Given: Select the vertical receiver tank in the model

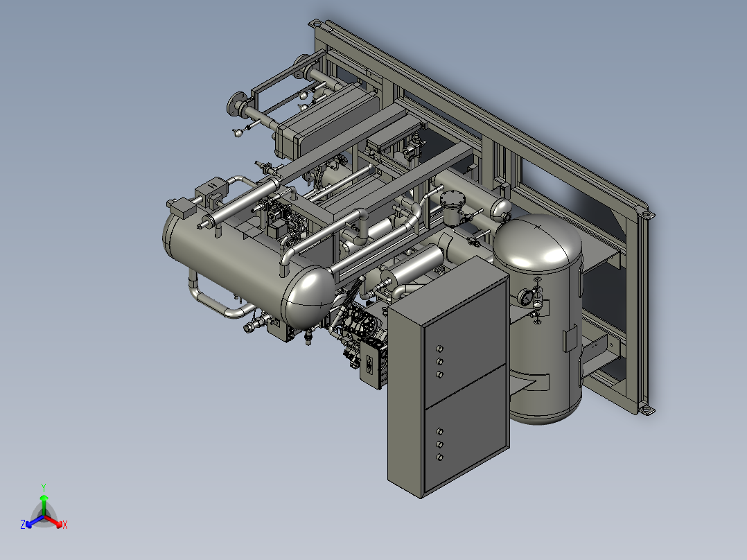Looking at the screenshot, I should pyautogui.click(x=538, y=319).
